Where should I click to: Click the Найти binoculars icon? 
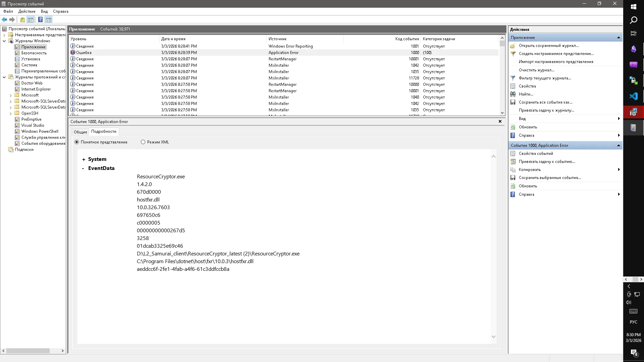513,94
